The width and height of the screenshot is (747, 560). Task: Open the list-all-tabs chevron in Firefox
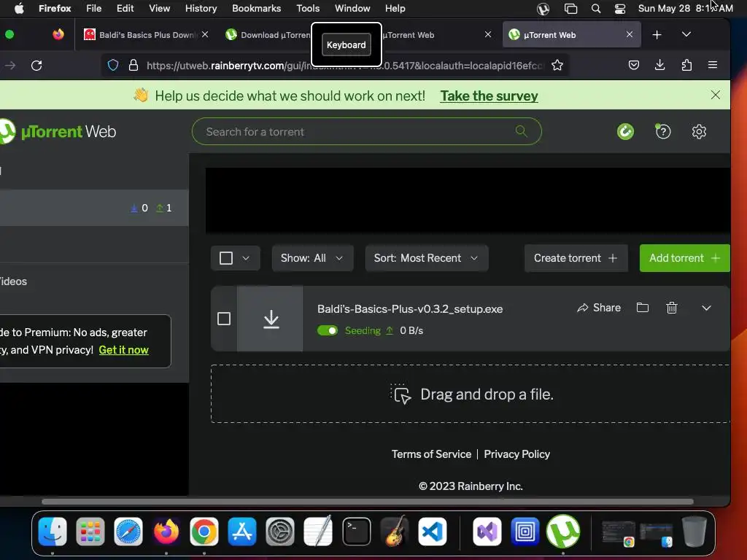click(x=686, y=34)
